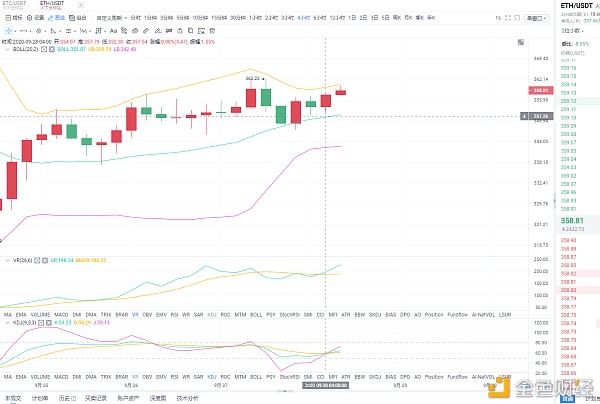Select the Aa text annotation tool
The image size is (600, 404).
pos(113,31)
